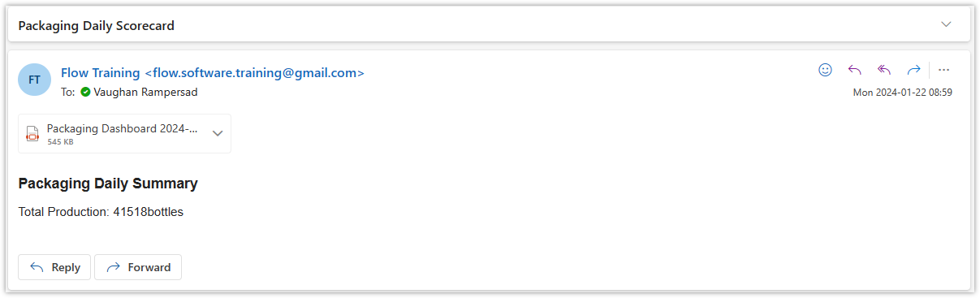Click the Forward button below message
The height and width of the screenshot is (298, 980).
(x=138, y=267)
